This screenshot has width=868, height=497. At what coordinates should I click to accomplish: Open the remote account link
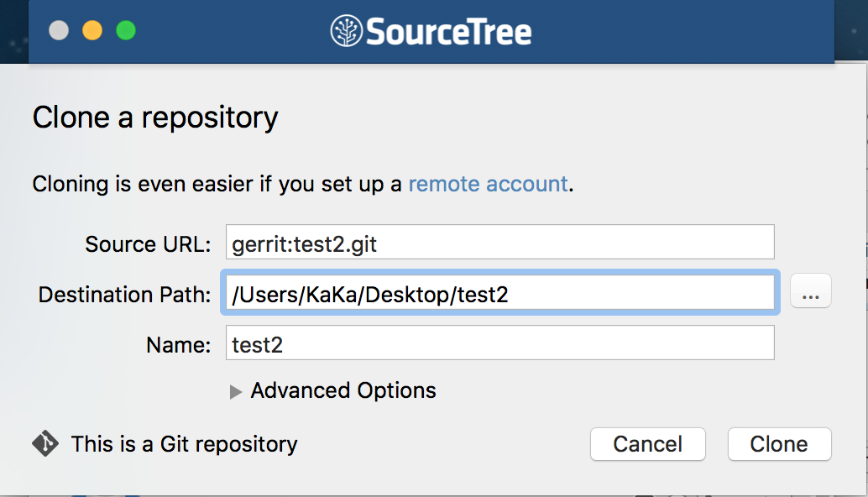tap(489, 184)
